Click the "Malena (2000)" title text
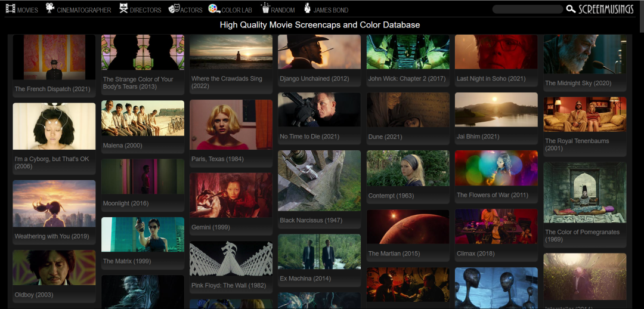 click(x=123, y=145)
